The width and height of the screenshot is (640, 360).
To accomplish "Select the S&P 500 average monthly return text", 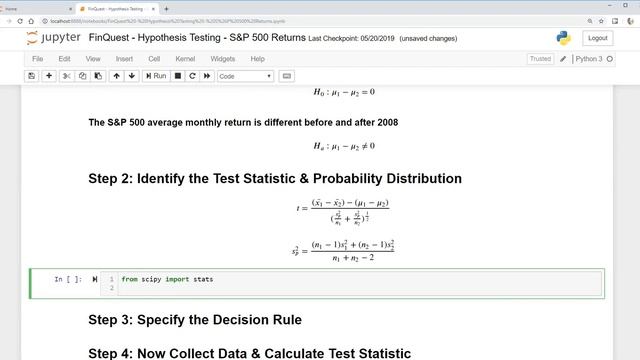I will pos(243,122).
